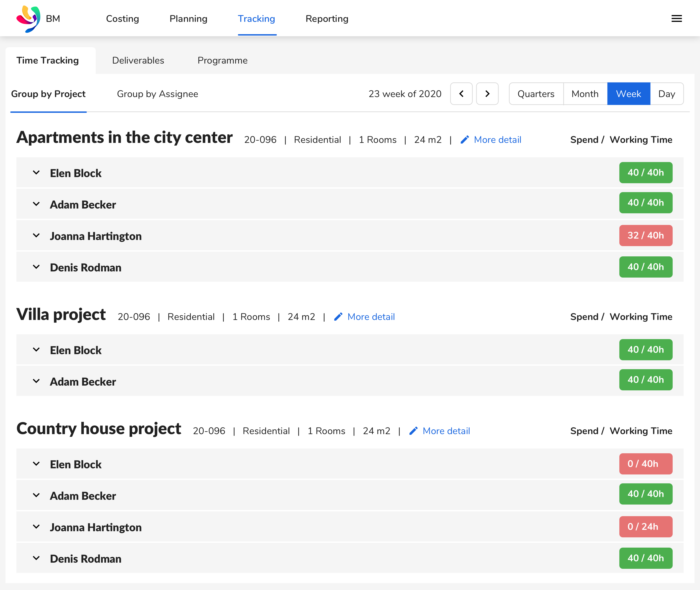Screen dimensions: 700x590
Task: Expand Joanna Hartington's entry under Apartments
Action: tap(36, 235)
